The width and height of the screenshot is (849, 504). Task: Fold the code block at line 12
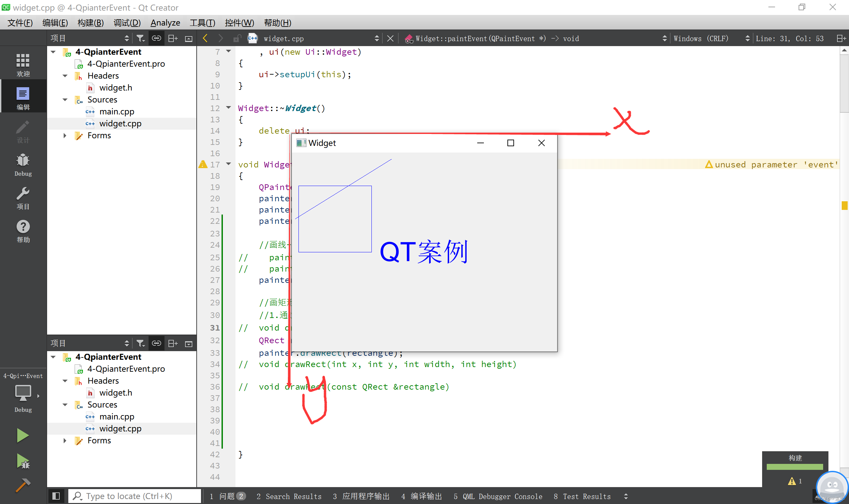pyautogui.click(x=229, y=108)
